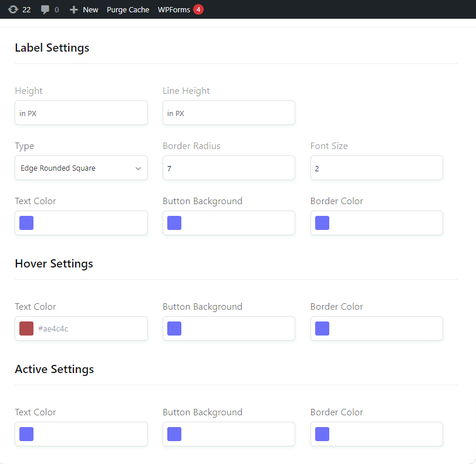Pick the Label Settings Button Background swatch
This screenshot has height=464, width=476.
174,223
